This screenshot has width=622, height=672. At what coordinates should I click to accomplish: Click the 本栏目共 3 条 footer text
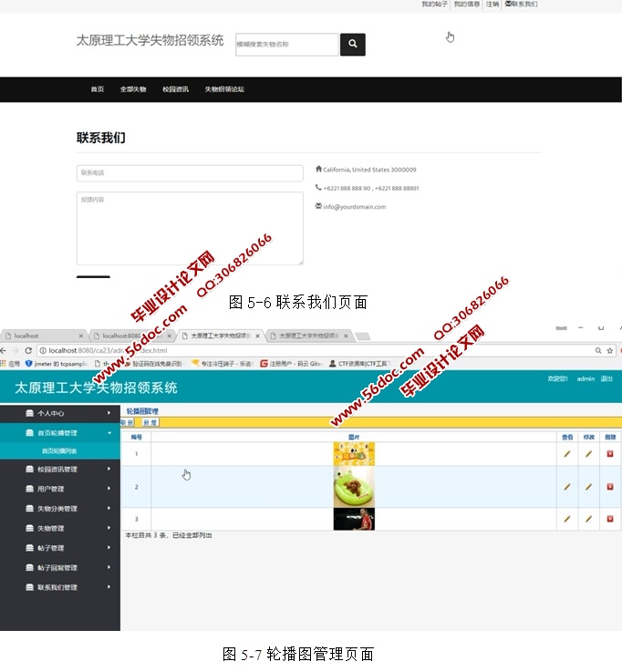pyautogui.click(x=169, y=535)
